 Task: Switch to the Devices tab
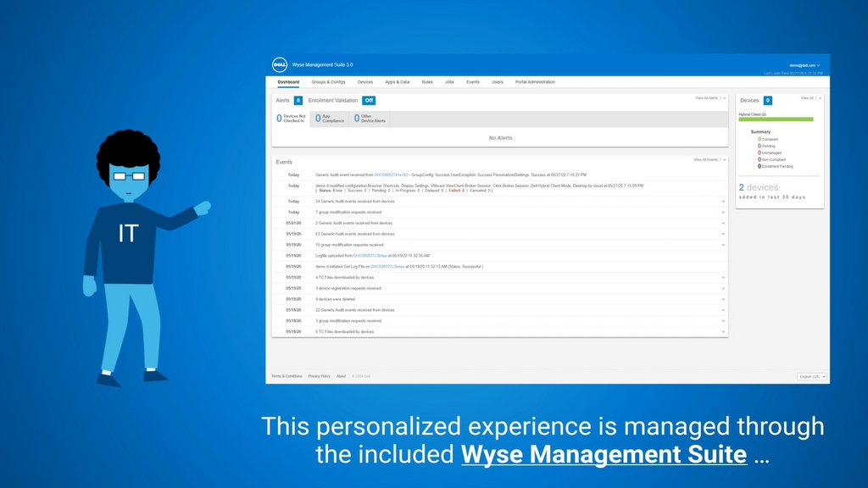pos(364,82)
